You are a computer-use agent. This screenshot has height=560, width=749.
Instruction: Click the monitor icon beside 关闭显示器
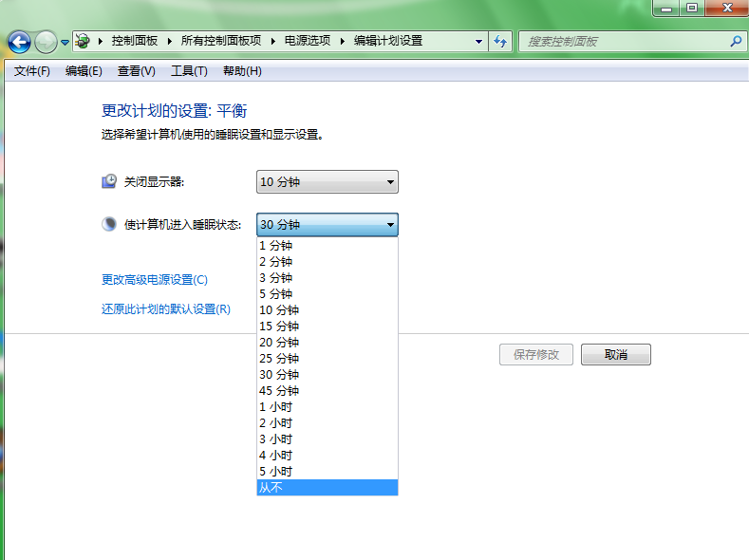tap(109, 181)
